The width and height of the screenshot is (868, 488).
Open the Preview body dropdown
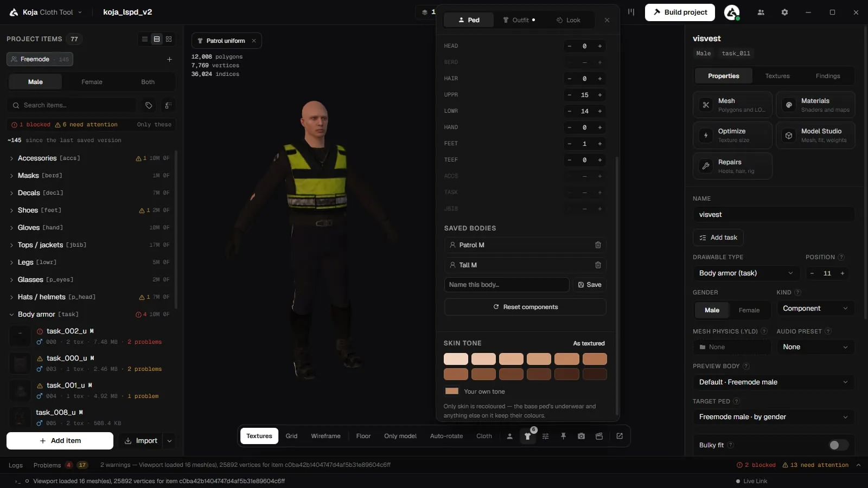[x=773, y=382]
